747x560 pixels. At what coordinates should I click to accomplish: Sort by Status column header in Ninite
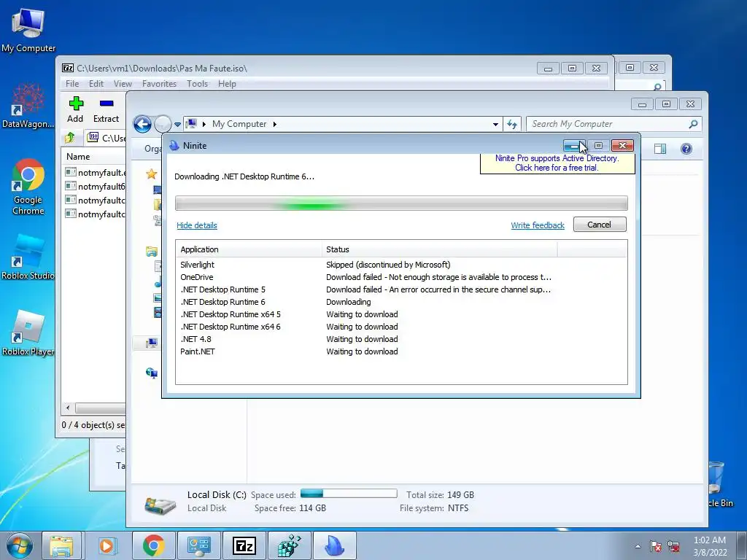point(439,249)
